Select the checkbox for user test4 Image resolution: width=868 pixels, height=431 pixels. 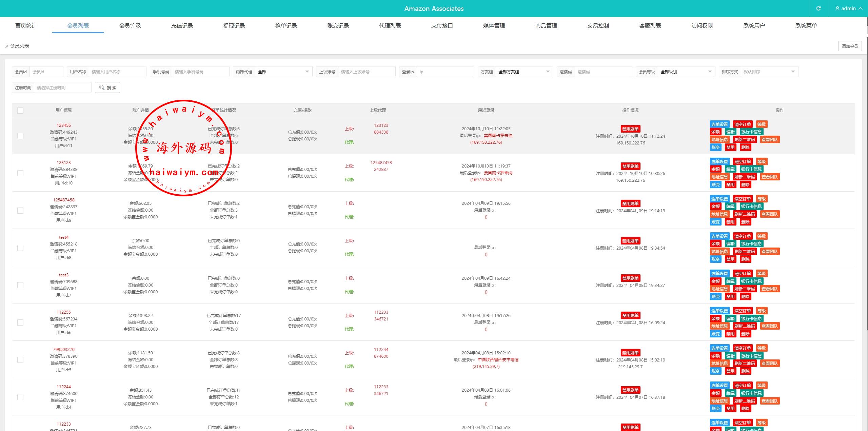20,248
